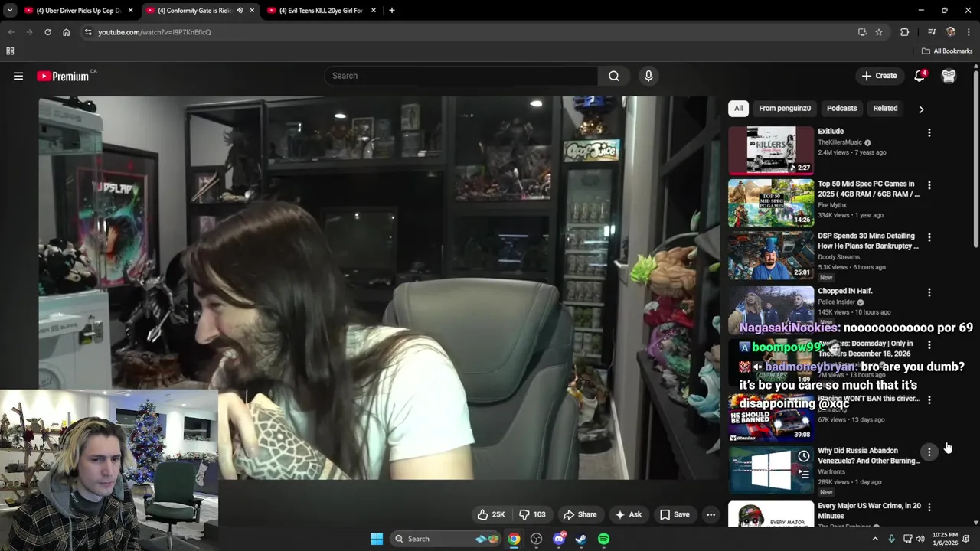Viewport: 980px width, 551px height.
Task: Dislike the video showing 103 dislikes
Action: pos(532,514)
